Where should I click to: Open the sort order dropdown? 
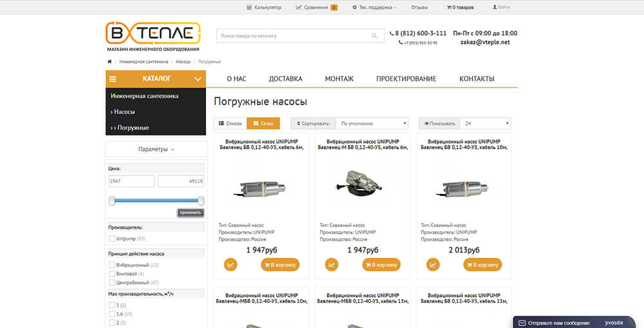(372, 123)
